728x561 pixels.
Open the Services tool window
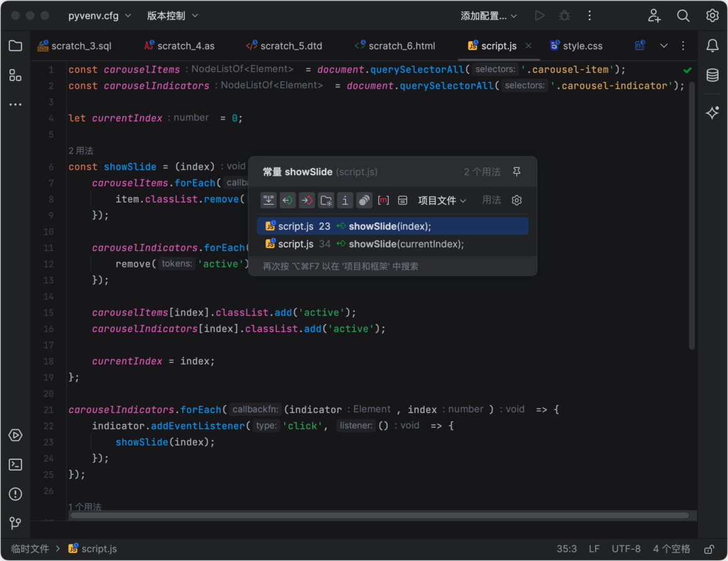tap(15, 435)
